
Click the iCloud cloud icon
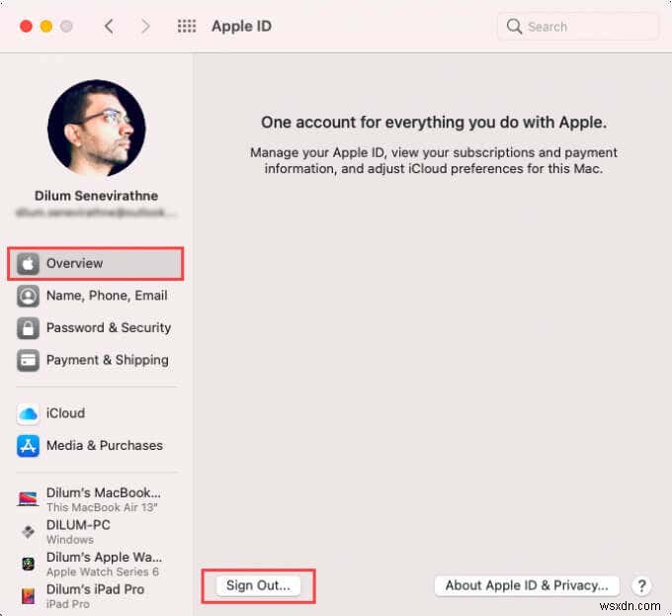(x=28, y=413)
